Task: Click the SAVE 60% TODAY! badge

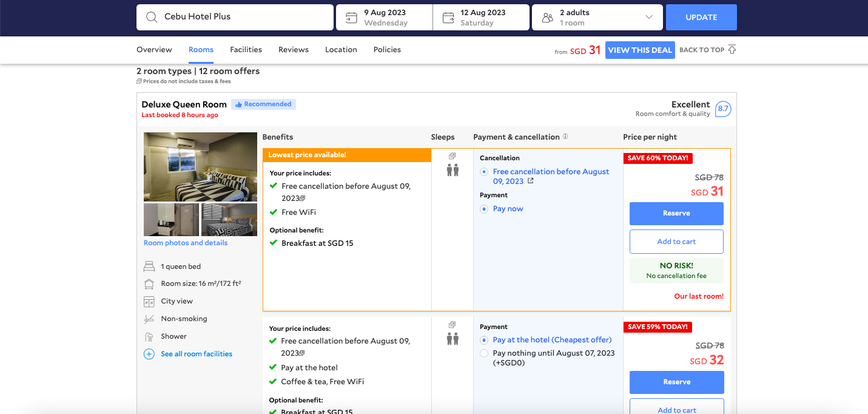Action: [658, 158]
